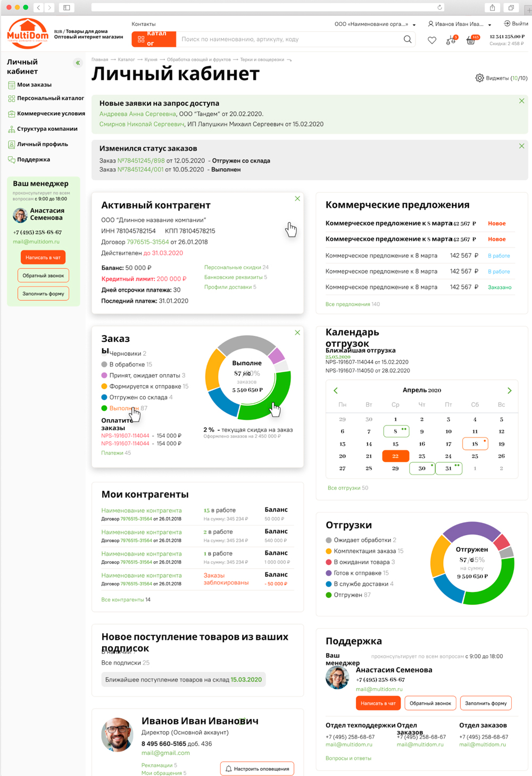Viewport: 532px width, 776px height.
Task: Click the Структура компании sidebar icon
Action: point(11,129)
